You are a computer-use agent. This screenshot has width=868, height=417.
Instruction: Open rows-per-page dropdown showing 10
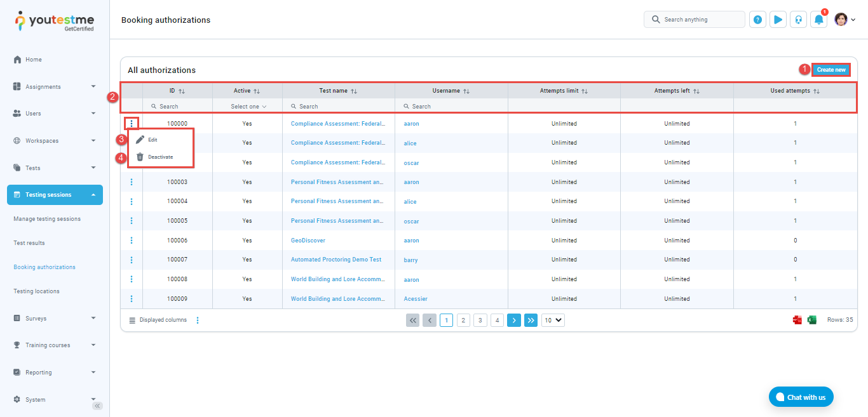pyautogui.click(x=553, y=321)
